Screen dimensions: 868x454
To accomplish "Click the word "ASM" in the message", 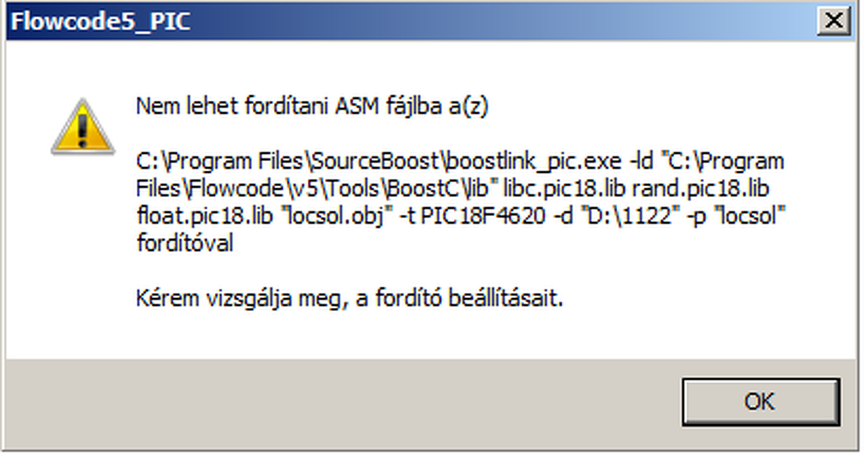I will tap(355, 107).
